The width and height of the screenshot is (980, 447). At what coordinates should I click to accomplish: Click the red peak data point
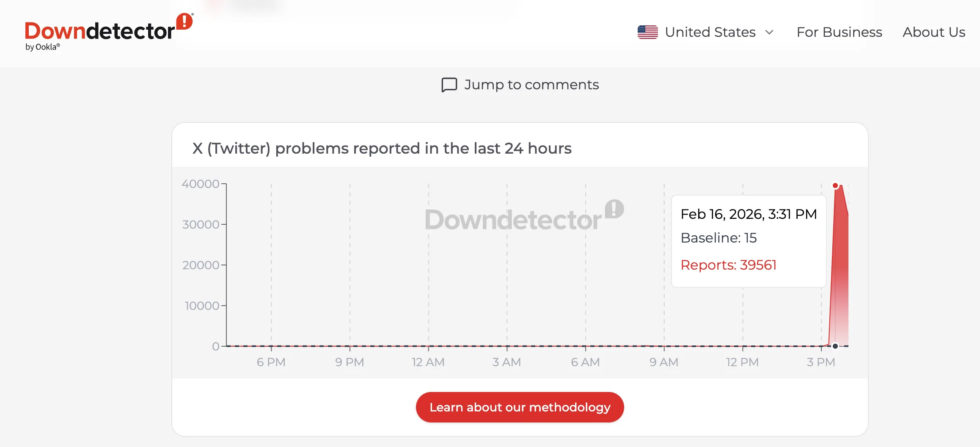835,185
